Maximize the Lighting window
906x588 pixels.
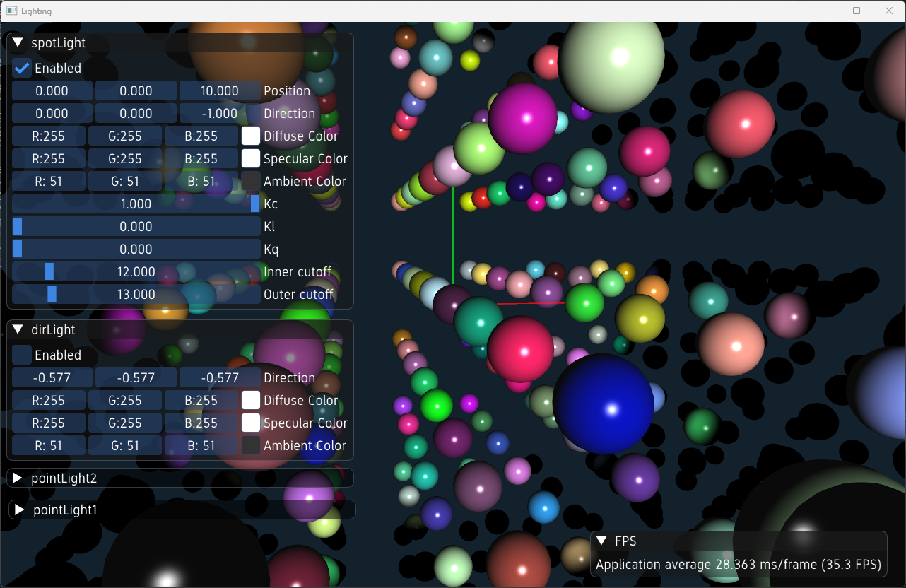(x=857, y=11)
